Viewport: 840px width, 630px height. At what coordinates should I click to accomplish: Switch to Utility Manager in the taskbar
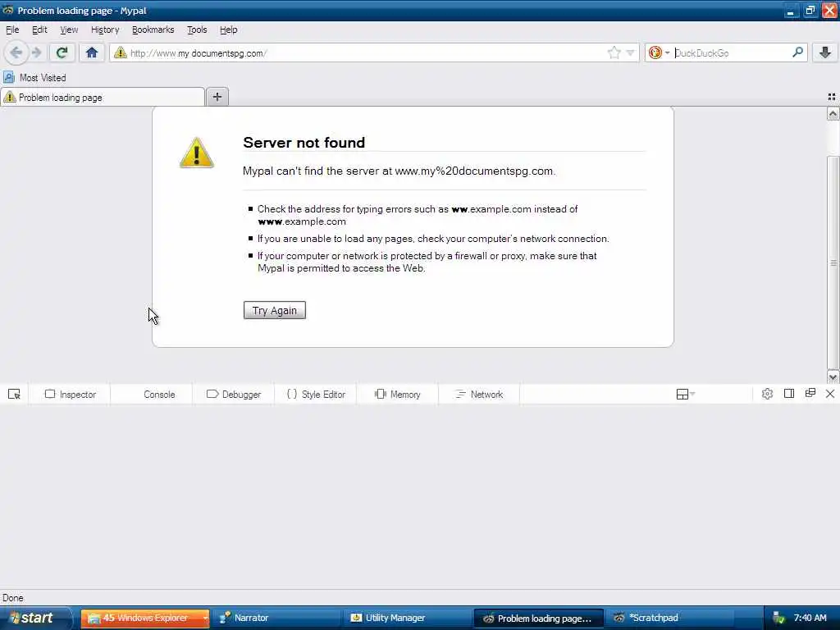(408, 619)
